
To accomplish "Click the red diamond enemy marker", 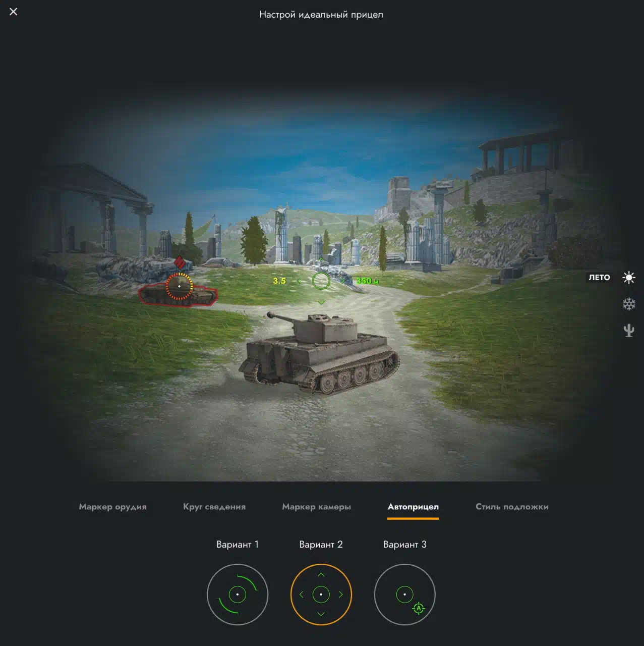I will pyautogui.click(x=180, y=262).
